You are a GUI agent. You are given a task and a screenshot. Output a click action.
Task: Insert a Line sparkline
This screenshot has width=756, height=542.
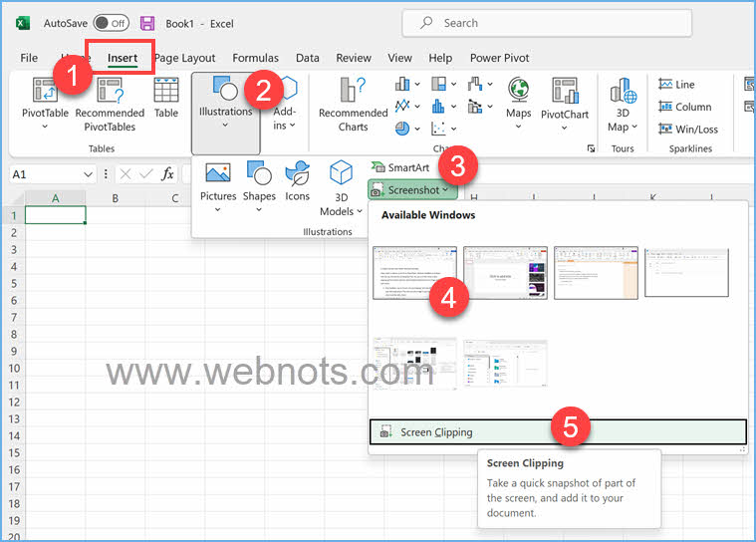coord(677,85)
